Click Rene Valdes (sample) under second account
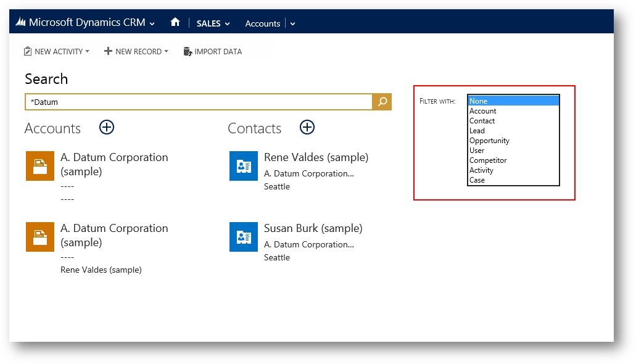 [101, 270]
